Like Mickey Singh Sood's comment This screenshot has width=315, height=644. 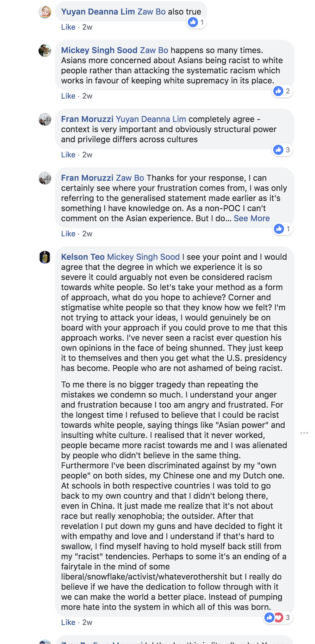click(68, 96)
